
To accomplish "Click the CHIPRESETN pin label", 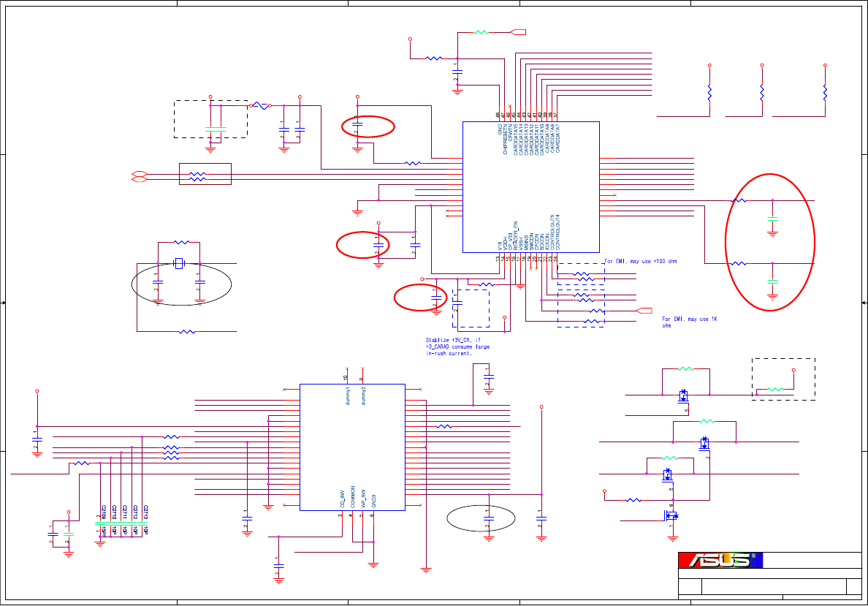I will (506, 139).
